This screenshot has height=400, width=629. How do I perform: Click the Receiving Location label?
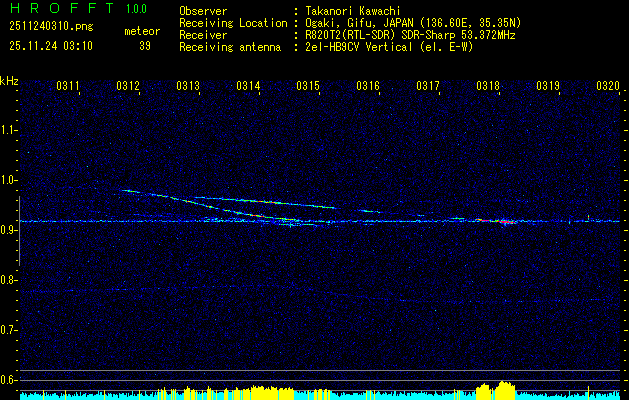233,23
